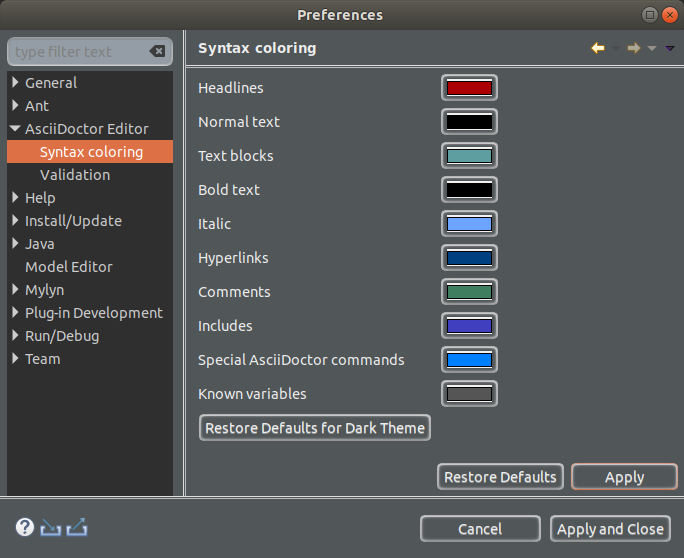
Task: Change the Comments green color
Action: point(469,292)
